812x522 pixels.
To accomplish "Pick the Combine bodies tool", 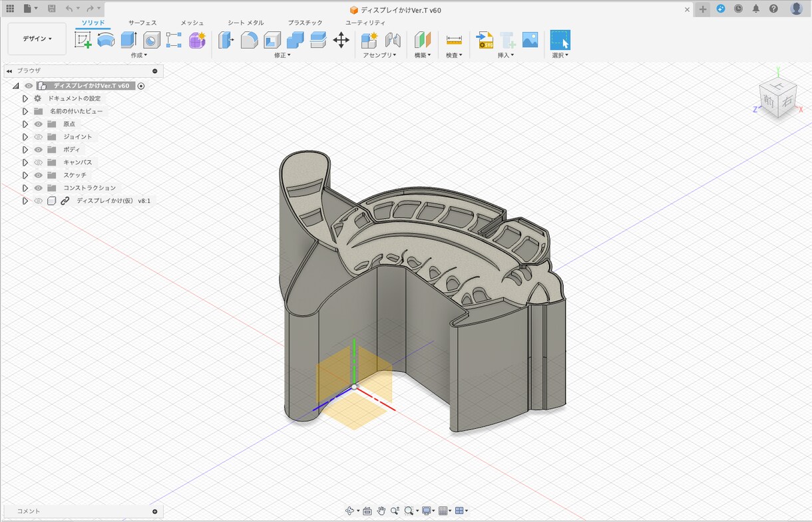I will (x=295, y=40).
